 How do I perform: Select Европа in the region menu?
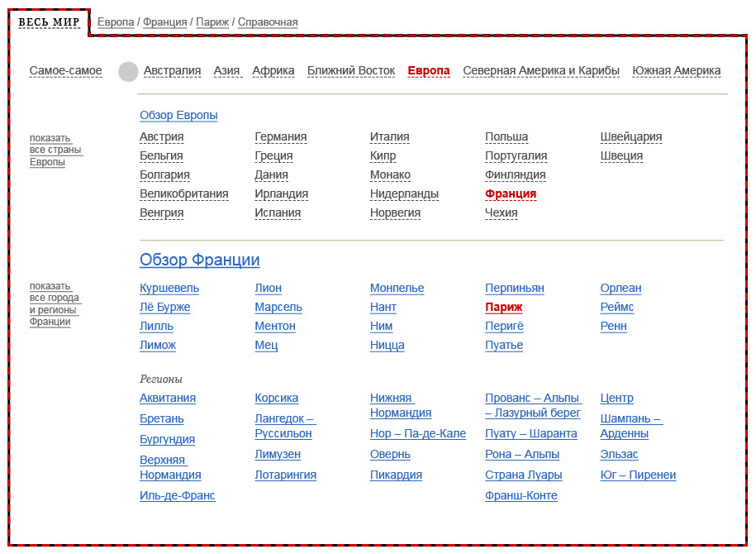(429, 71)
